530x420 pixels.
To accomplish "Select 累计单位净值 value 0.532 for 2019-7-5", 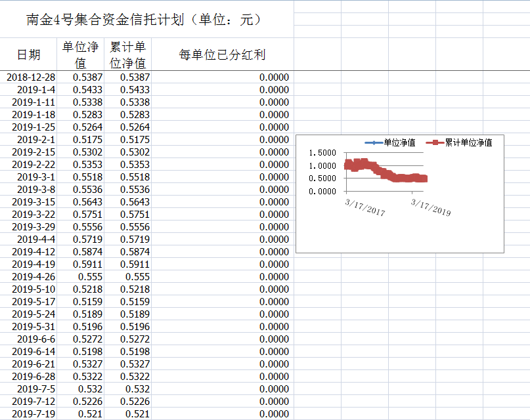I will coord(128,389).
